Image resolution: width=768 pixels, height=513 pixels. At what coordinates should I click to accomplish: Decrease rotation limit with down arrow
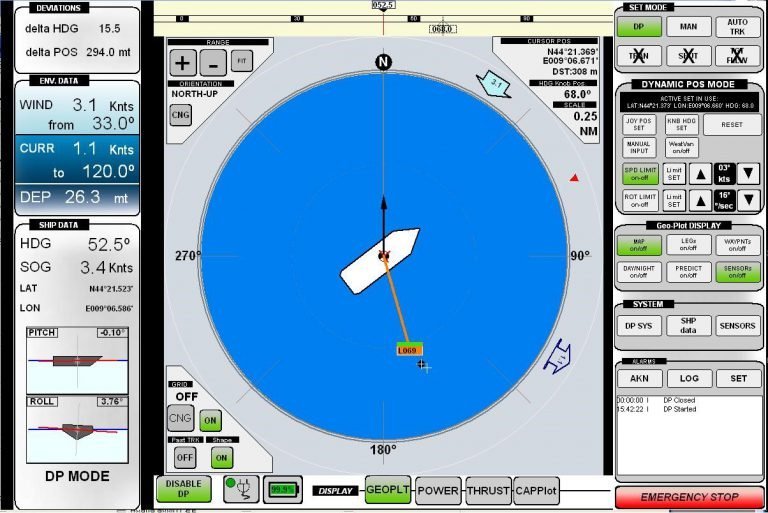(x=748, y=199)
